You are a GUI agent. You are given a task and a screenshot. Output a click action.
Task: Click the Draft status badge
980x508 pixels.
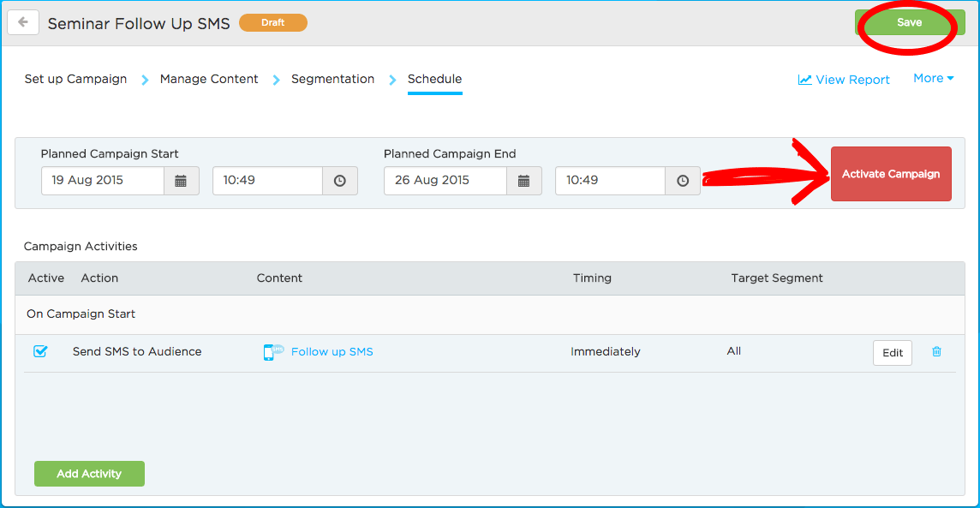[273, 22]
